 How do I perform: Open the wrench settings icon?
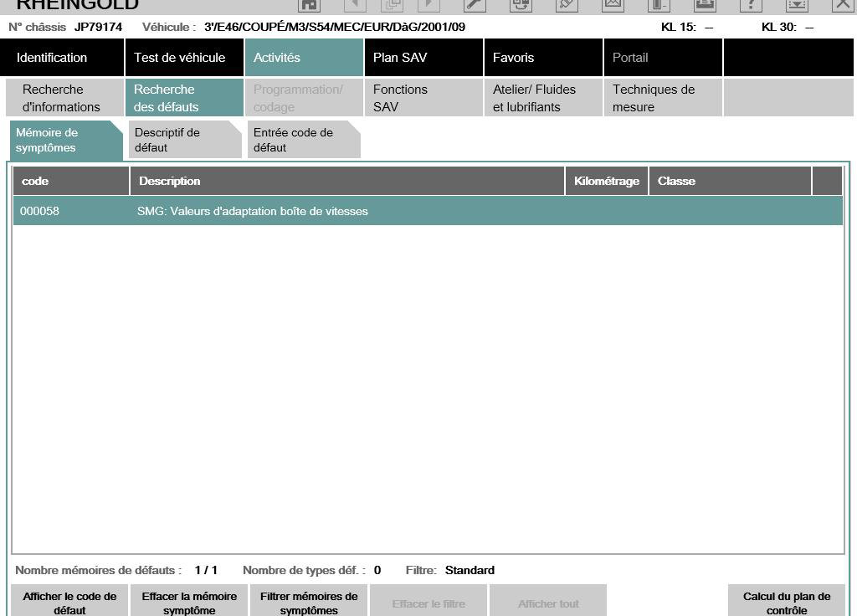click(x=475, y=5)
